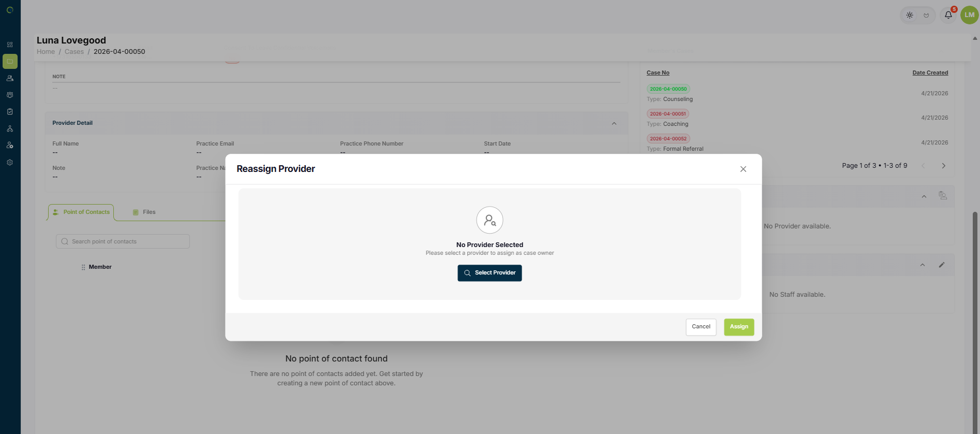Click the 'No Staff available.' text

(797, 295)
